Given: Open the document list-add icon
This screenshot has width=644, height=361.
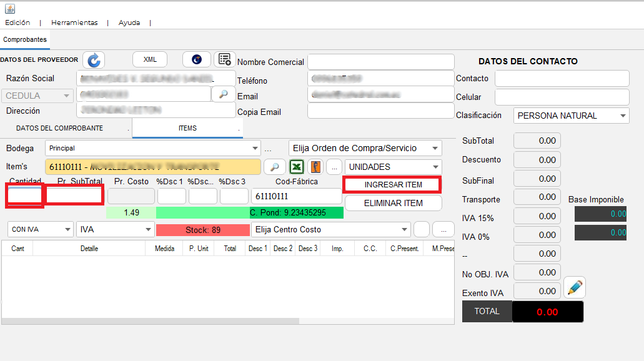Looking at the screenshot, I should click(x=225, y=59).
